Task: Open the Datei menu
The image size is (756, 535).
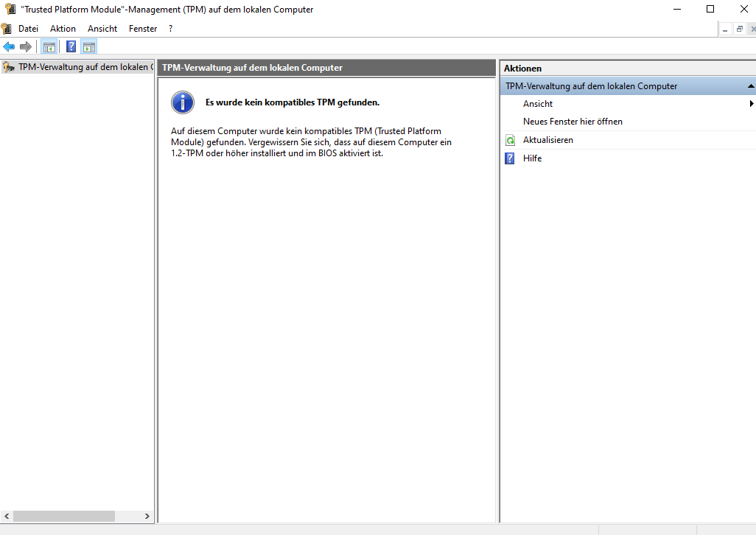Action: pos(28,29)
